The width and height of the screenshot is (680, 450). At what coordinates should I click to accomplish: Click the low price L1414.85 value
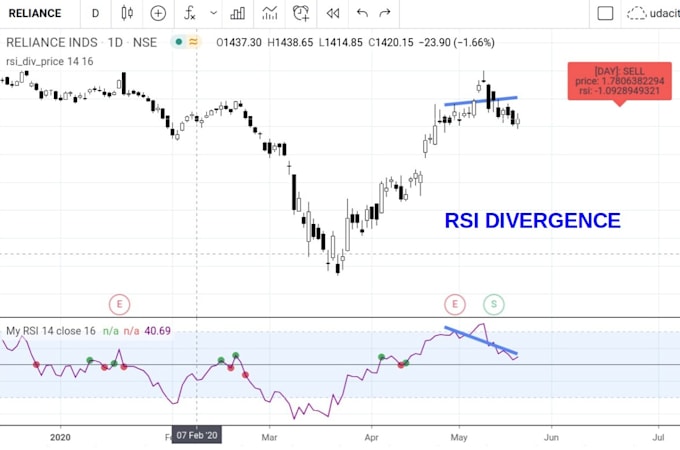click(340, 42)
